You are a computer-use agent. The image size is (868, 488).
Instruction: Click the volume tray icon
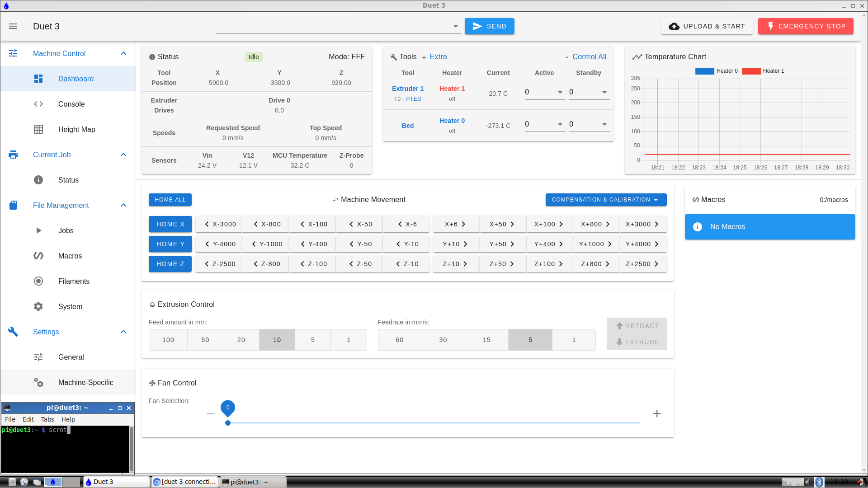pyautogui.click(x=808, y=482)
